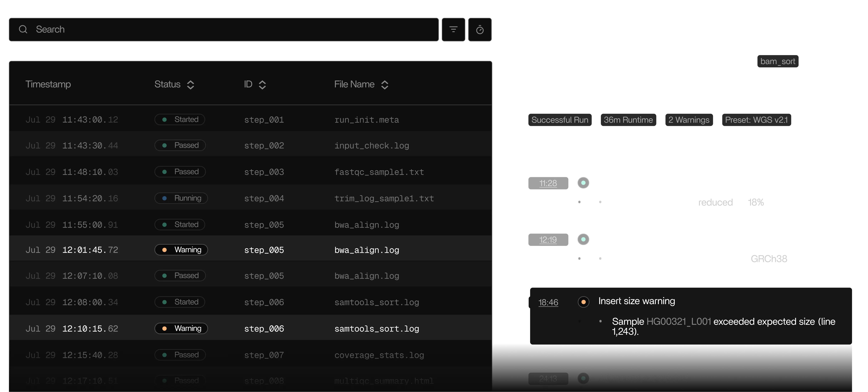868x392 pixels.
Task: Select step_004 ID cell
Action: tap(264, 198)
